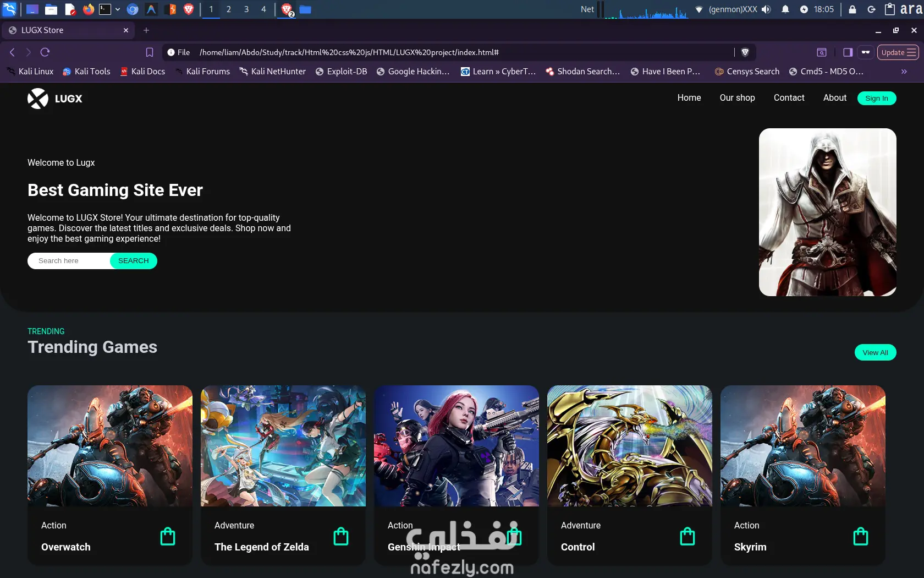Open the Shodan Search bookmark
The height and width of the screenshot is (578, 924).
point(582,72)
